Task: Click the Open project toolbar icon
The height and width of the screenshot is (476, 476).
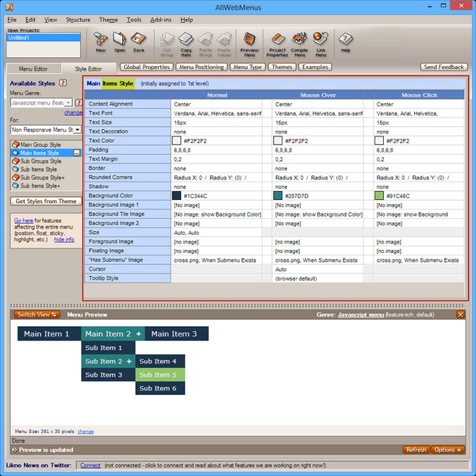Action: coord(120,43)
